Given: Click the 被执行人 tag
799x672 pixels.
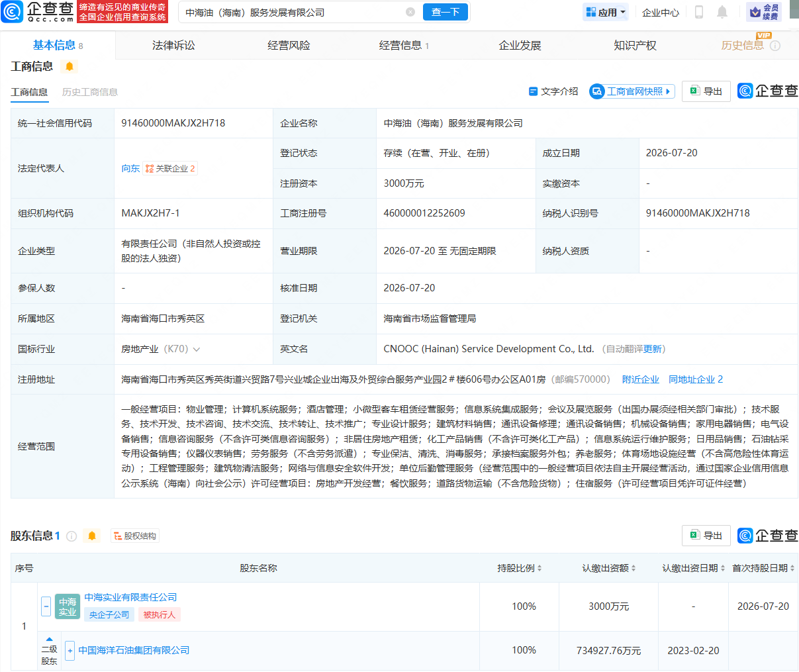Looking at the screenshot, I should (x=160, y=614).
